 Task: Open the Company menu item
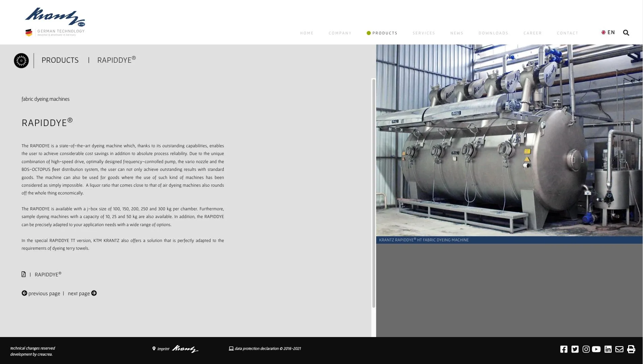(x=340, y=33)
